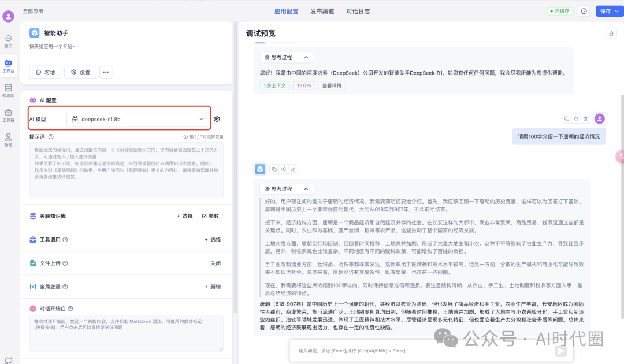Open the 保存 save dropdown arrow
624x364 pixels.
[x=617, y=11]
